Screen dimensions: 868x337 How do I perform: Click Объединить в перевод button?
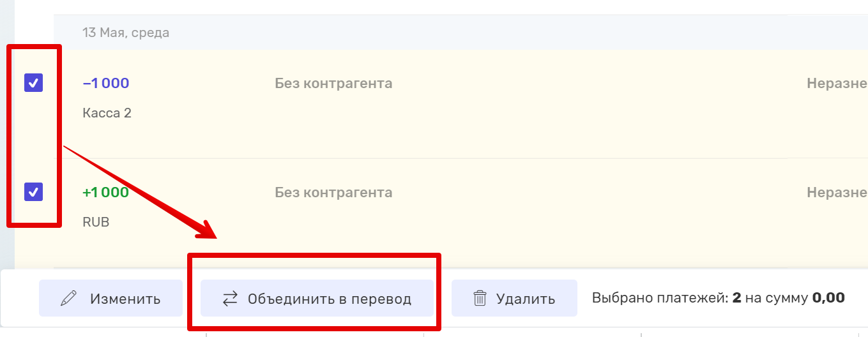coord(317,298)
